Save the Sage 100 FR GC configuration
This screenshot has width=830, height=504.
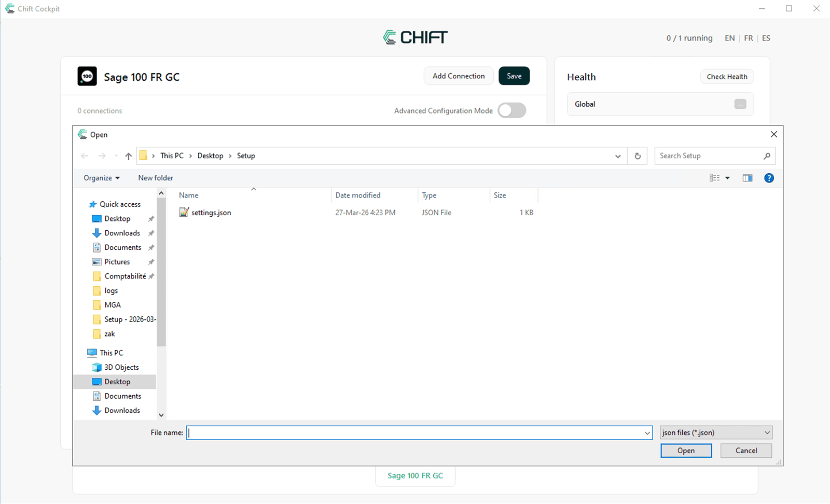coord(514,76)
